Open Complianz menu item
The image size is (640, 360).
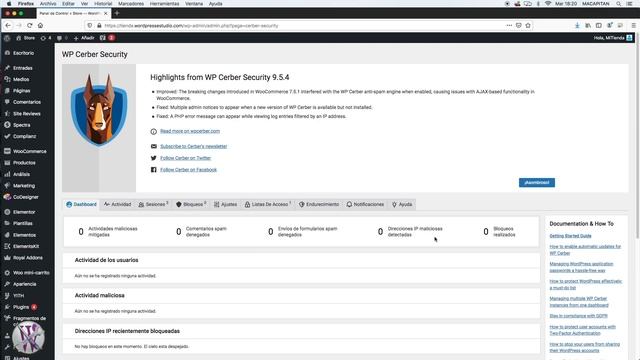click(24, 136)
